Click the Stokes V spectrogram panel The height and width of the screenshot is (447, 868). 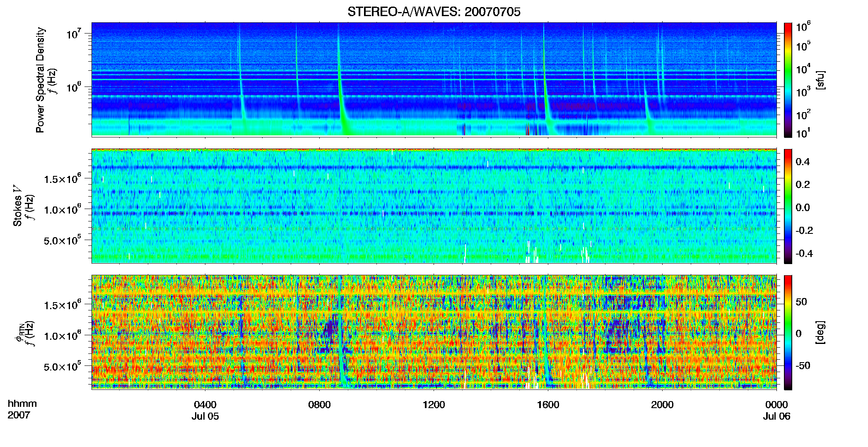coord(434,206)
